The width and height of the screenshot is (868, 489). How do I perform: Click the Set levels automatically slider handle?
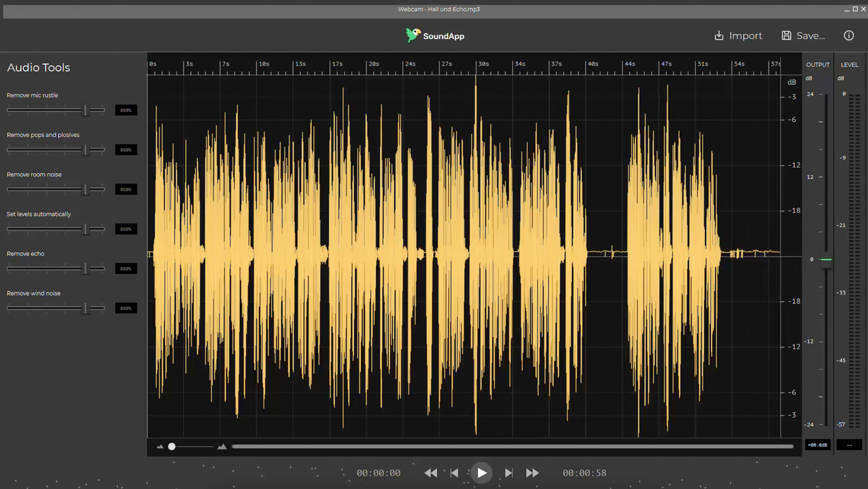pos(85,229)
